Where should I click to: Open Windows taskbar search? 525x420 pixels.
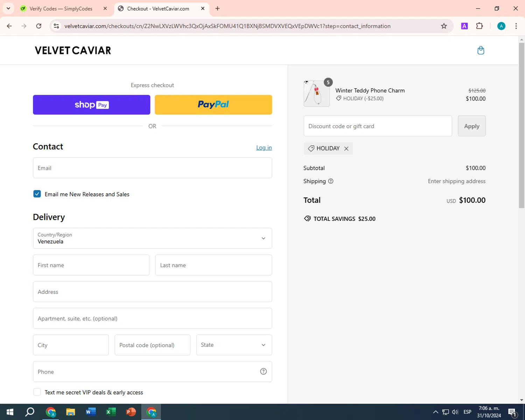click(x=30, y=412)
